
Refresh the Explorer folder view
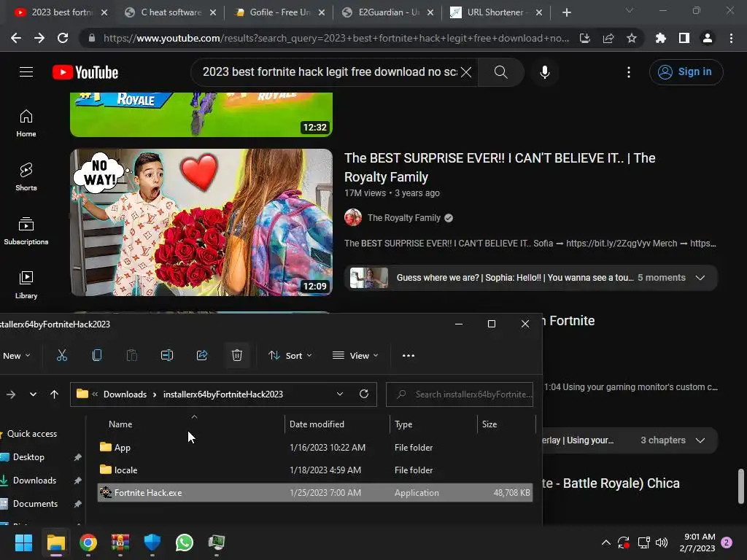coord(364,394)
